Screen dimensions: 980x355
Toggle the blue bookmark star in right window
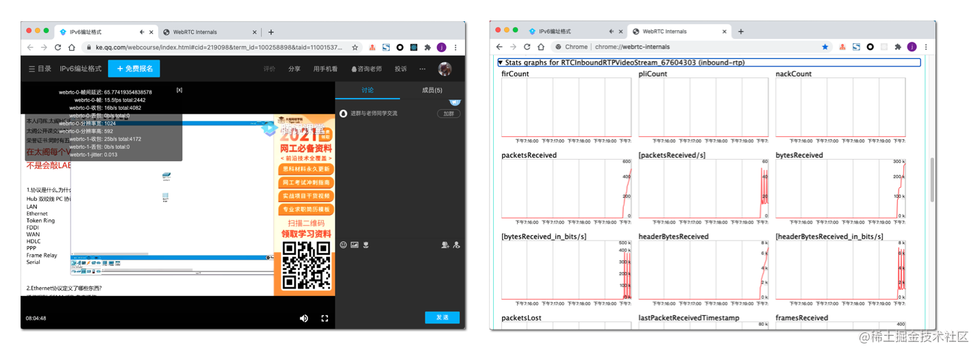click(825, 47)
